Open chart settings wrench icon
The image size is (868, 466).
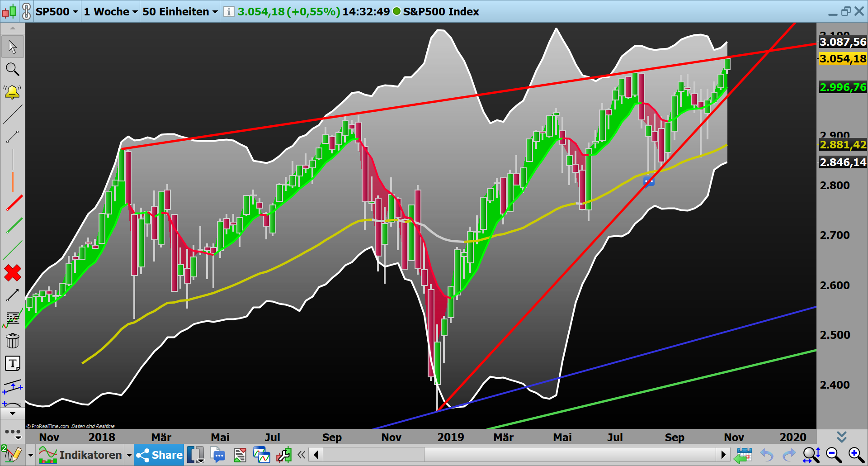284,455
